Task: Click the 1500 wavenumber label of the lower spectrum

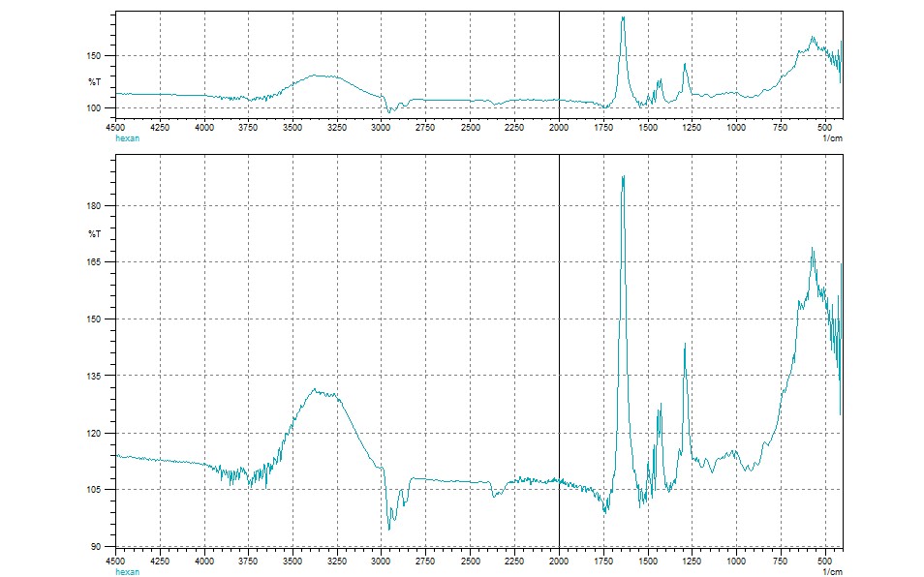Action: [x=648, y=562]
